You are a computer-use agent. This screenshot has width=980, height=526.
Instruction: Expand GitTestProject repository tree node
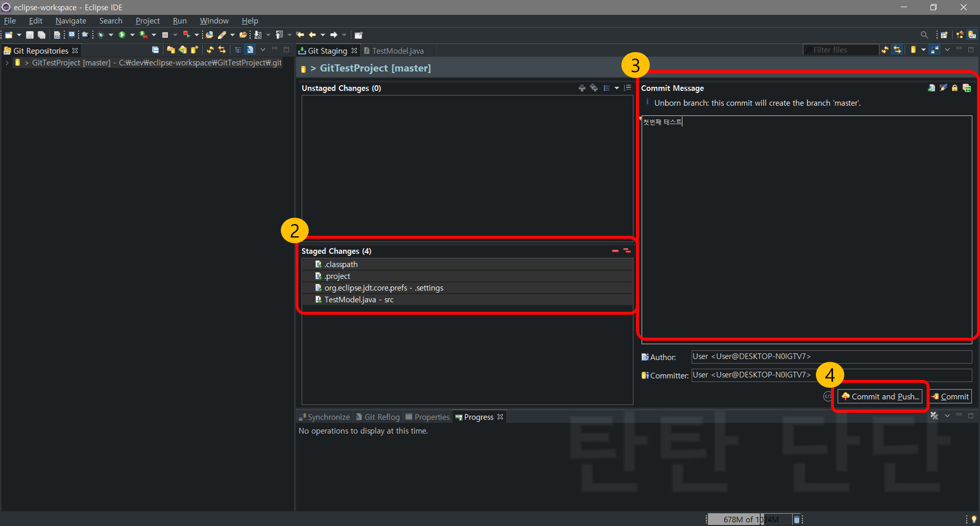7,63
